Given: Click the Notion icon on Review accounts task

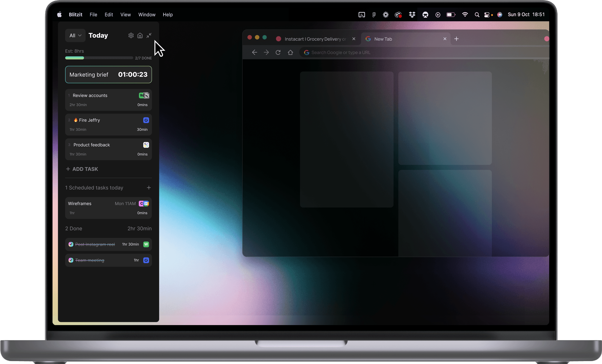Looking at the screenshot, I should point(147,96).
